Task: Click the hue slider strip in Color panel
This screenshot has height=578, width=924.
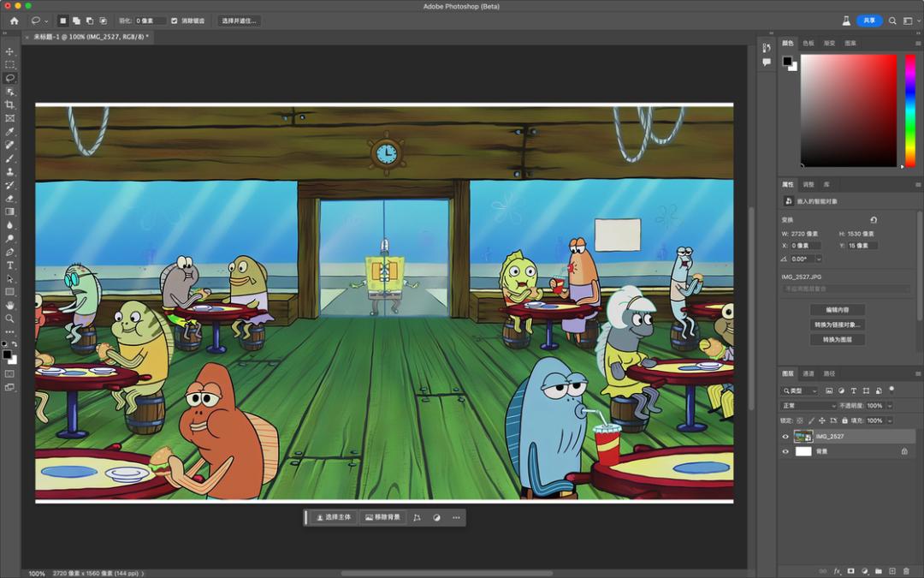Action: point(909,110)
